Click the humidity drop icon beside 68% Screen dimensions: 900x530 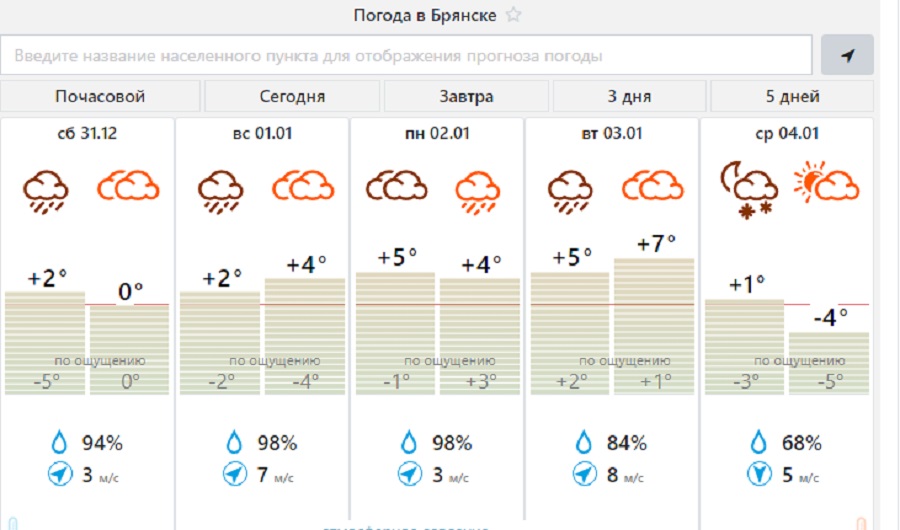759,442
